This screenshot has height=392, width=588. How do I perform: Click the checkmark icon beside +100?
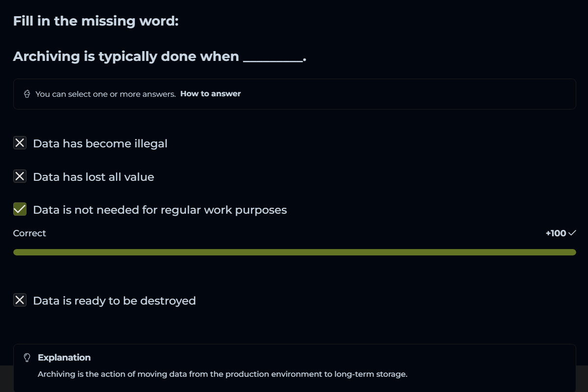click(572, 233)
